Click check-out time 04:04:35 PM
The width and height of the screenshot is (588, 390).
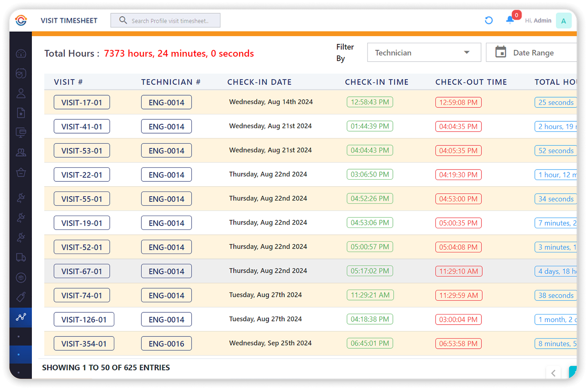(x=458, y=126)
